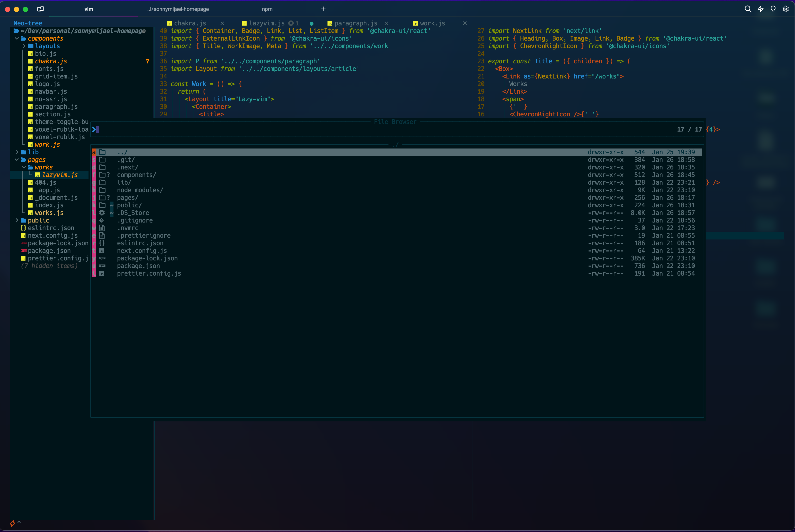
Task: Select .prettierignore in File Browser list
Action: point(397,236)
